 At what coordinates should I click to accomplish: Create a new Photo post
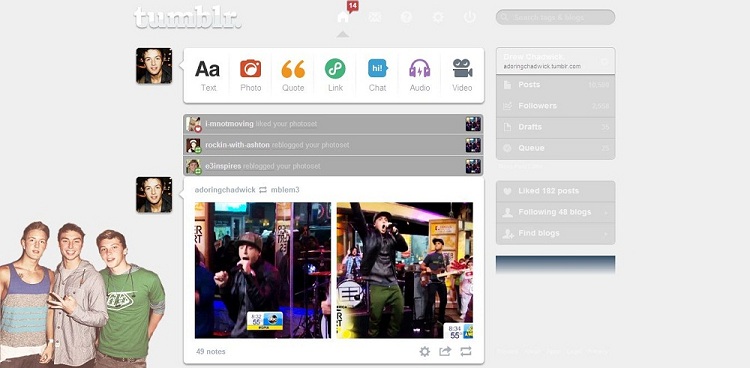(251, 75)
